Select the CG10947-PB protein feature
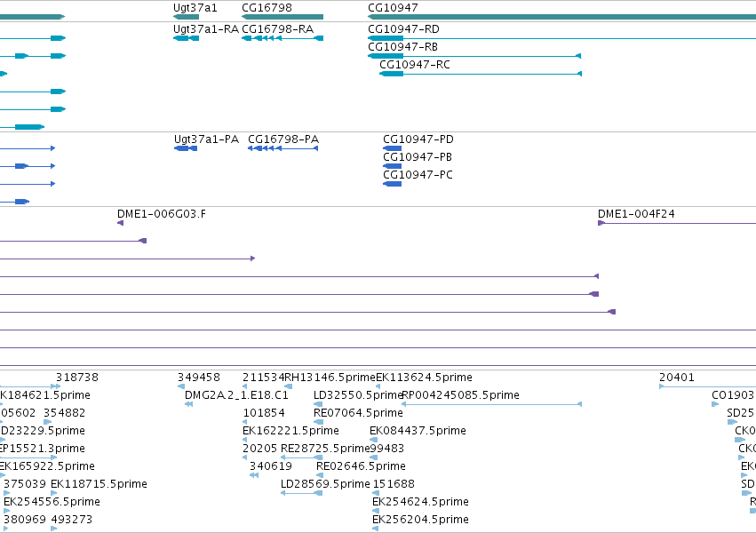The width and height of the screenshot is (756, 533). 393,166
